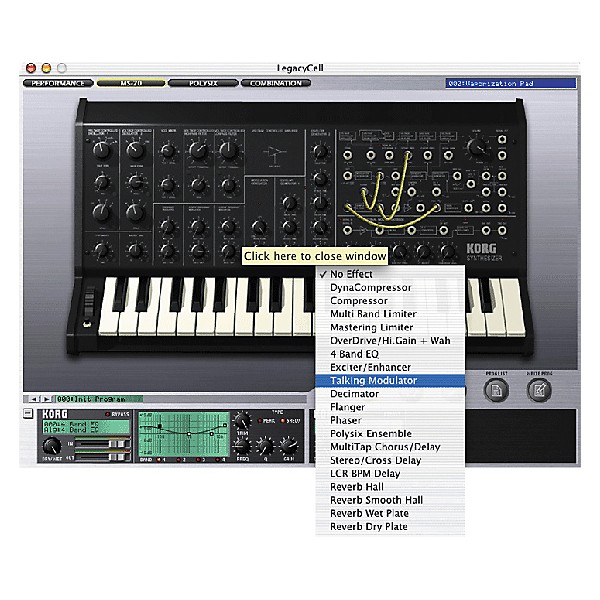Click the oscillator 1 waveform knob at top-left
The height and width of the screenshot is (600, 600).
(101, 150)
